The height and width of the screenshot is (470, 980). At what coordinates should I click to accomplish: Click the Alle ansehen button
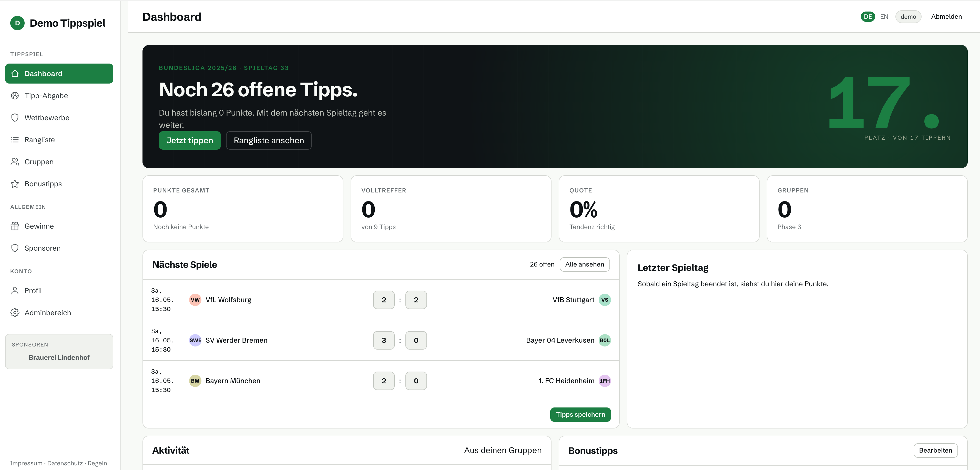pyautogui.click(x=584, y=264)
